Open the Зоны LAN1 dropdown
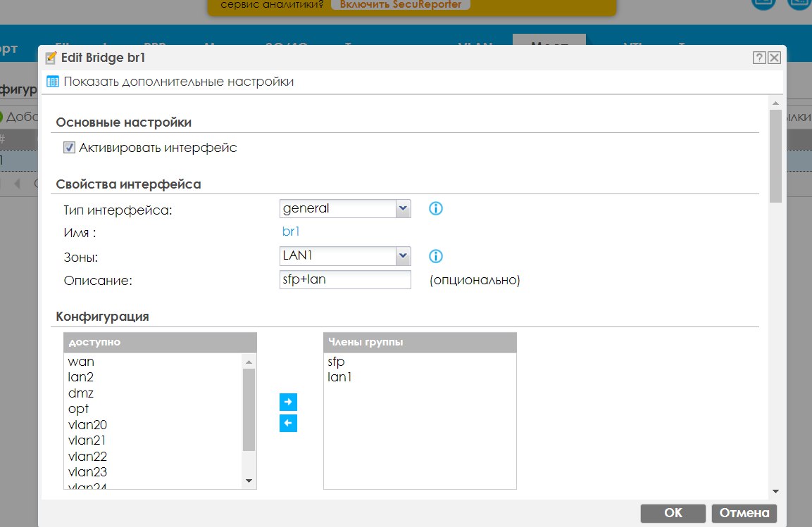The image size is (812, 527). [403, 256]
